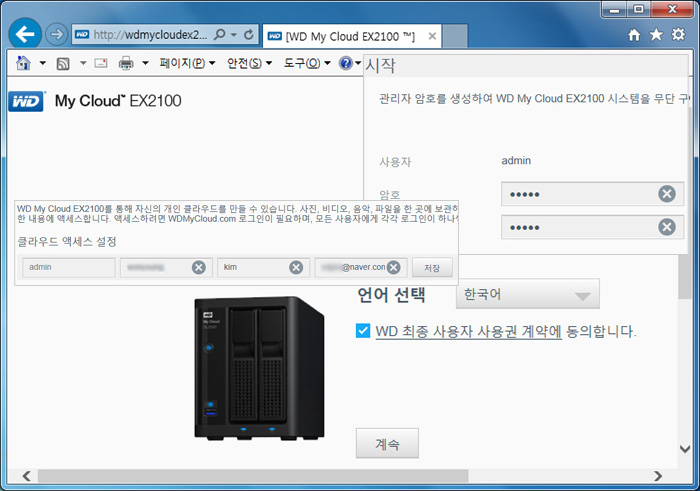700x491 pixels.
Task: Click the command bar Home icon
Action: pyautogui.click(x=23, y=63)
